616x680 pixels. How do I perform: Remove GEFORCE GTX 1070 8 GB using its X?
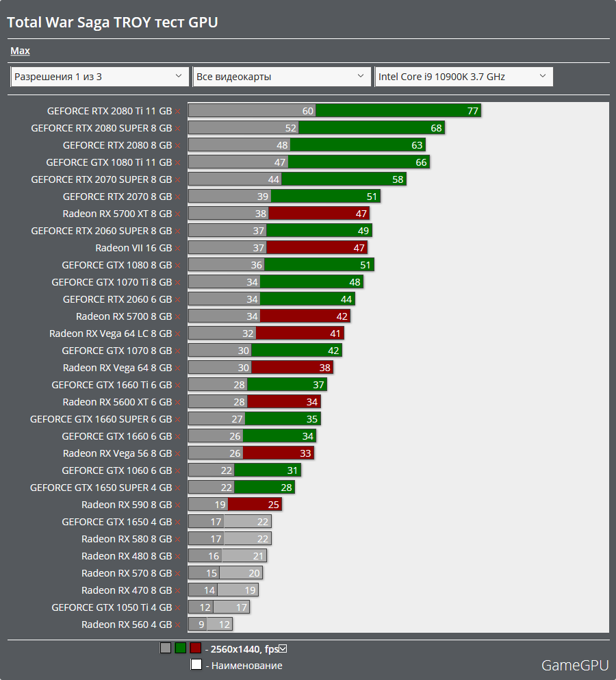178,351
